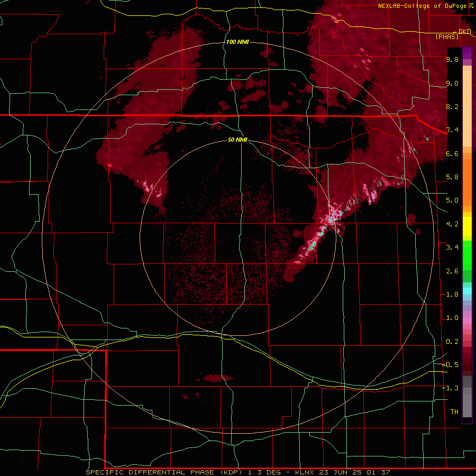Select the 9.0 value on the color scale

pos(452,83)
